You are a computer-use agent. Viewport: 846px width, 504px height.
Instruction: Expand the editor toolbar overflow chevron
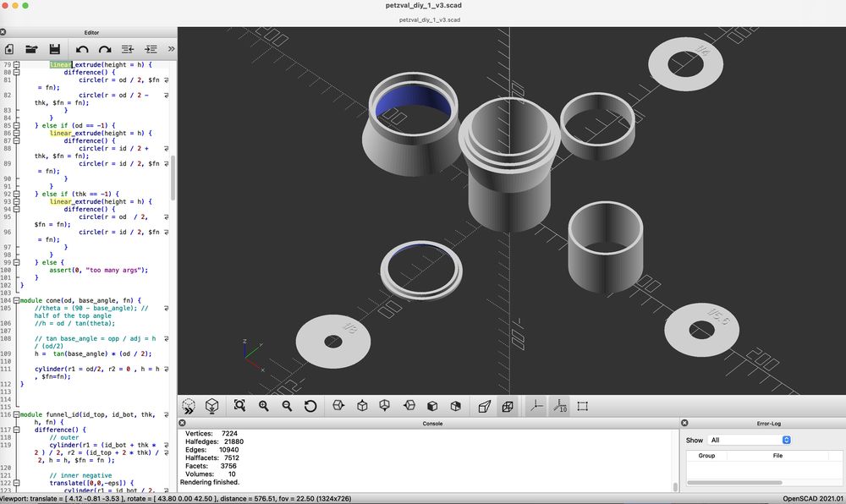coord(170,49)
